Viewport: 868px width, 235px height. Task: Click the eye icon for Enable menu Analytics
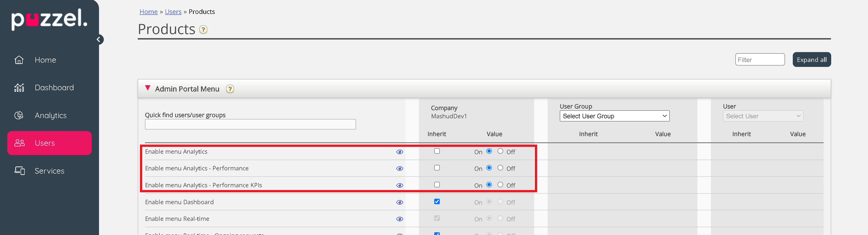[x=399, y=152]
